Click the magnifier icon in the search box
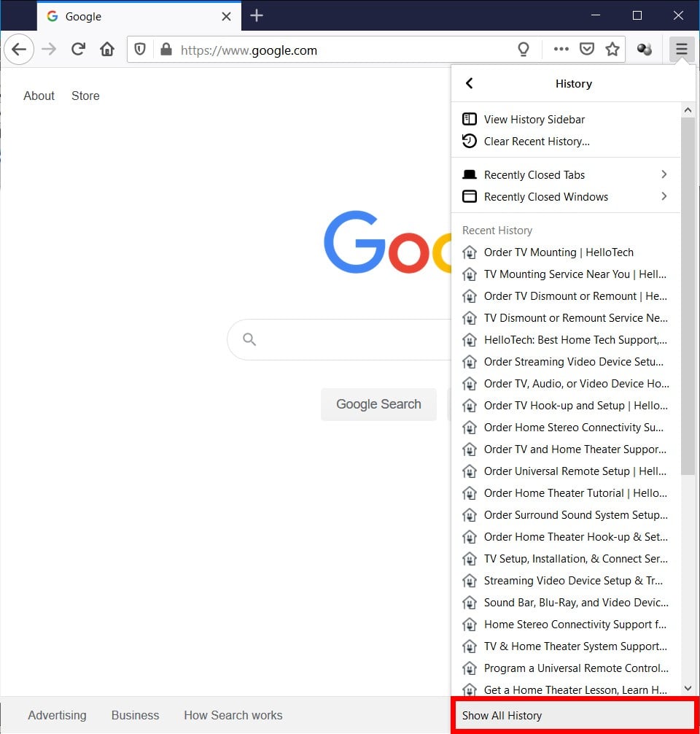The width and height of the screenshot is (700, 734). click(x=249, y=339)
